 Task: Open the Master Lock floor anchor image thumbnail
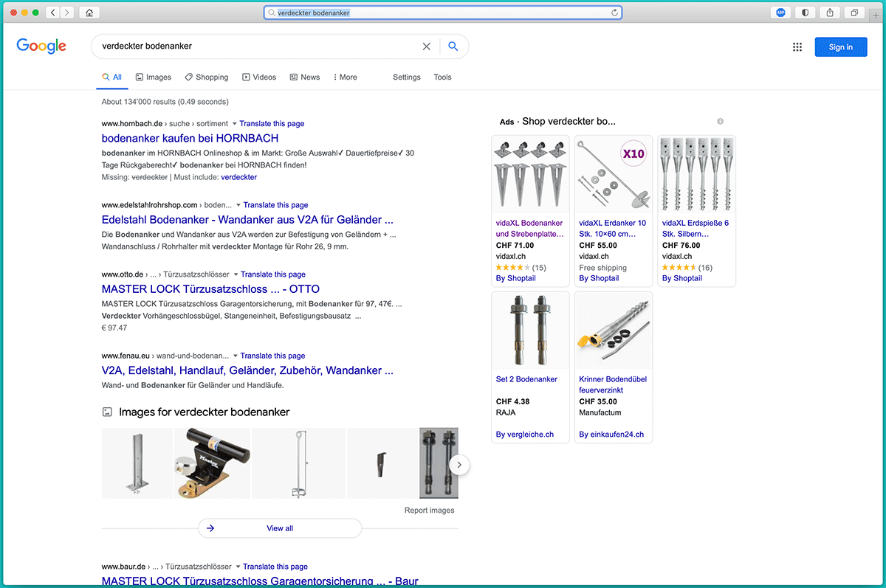[x=213, y=463]
